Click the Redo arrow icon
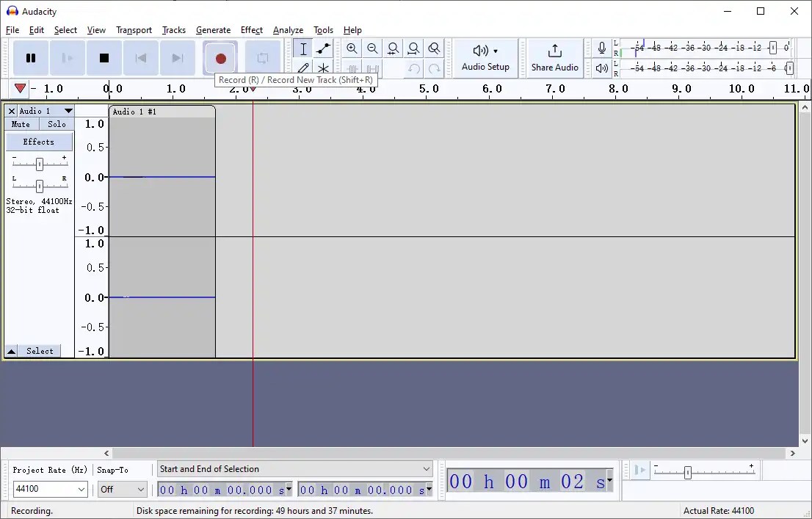Screen dimensions: 812x519 click(x=434, y=68)
